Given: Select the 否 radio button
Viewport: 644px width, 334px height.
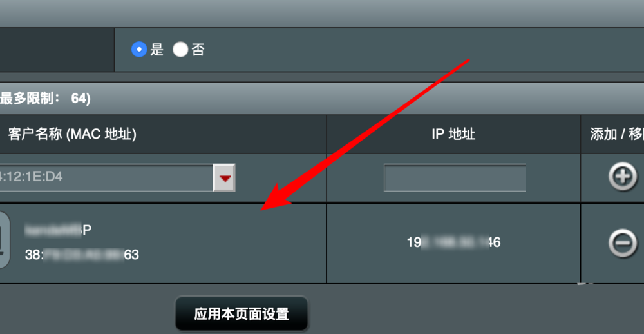Looking at the screenshot, I should (x=180, y=50).
